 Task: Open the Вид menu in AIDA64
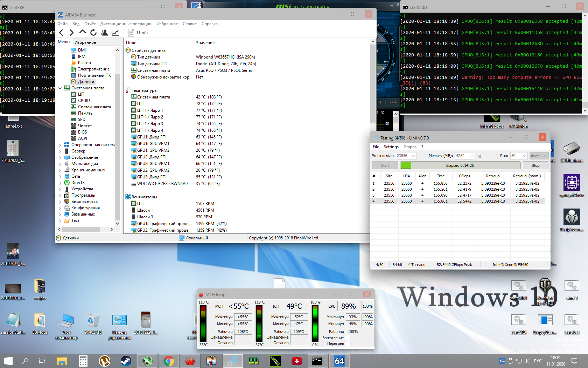click(76, 24)
